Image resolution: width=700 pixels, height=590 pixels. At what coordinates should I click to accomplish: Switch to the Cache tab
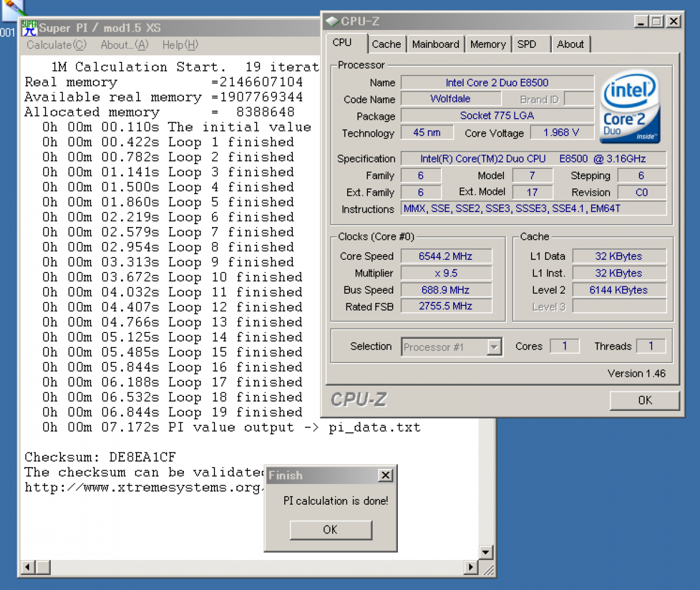[386, 44]
